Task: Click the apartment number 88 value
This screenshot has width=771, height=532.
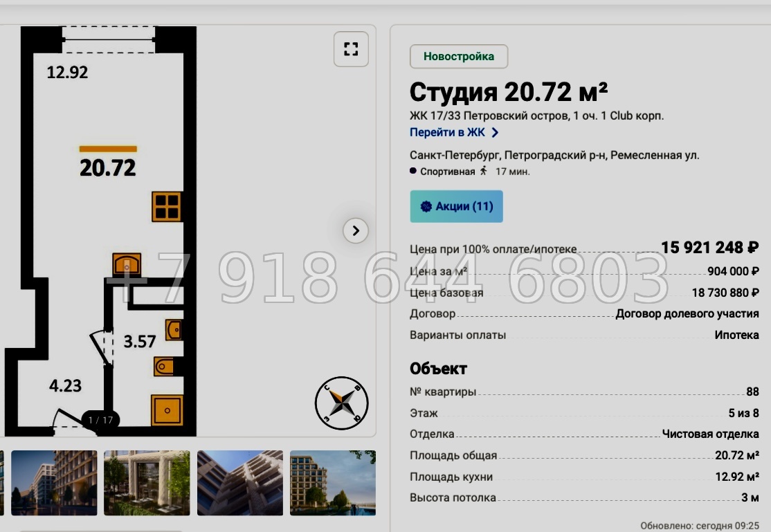Action: point(752,392)
